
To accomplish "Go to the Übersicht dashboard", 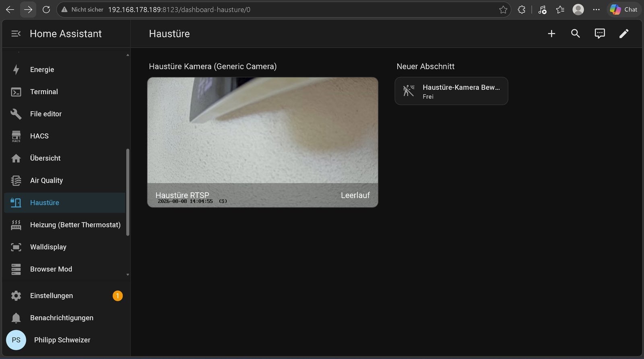I will (x=65, y=158).
